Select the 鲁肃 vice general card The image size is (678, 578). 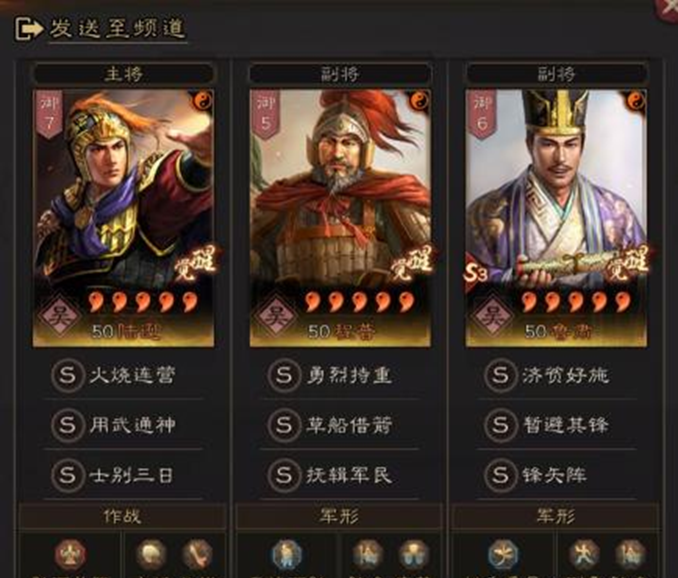pos(556,218)
